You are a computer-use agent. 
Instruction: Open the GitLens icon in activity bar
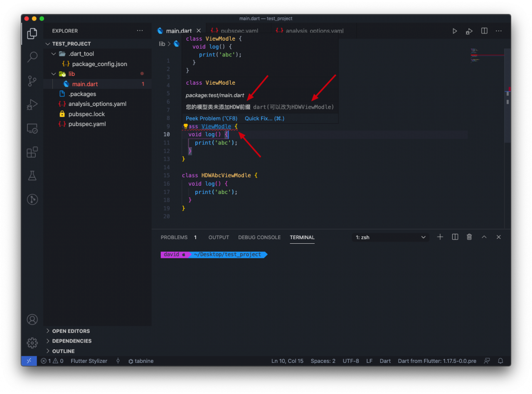click(32, 200)
